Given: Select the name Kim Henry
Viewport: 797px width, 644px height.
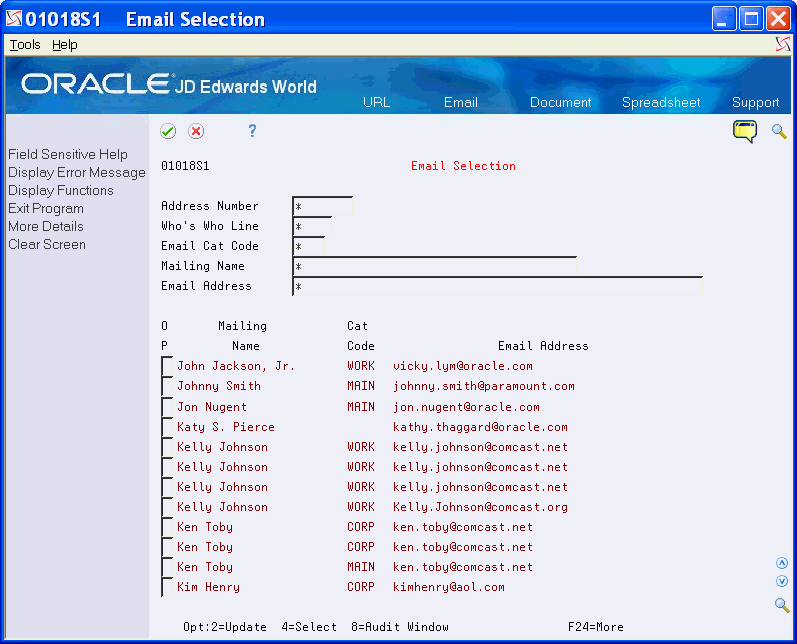Looking at the screenshot, I should (x=208, y=587).
